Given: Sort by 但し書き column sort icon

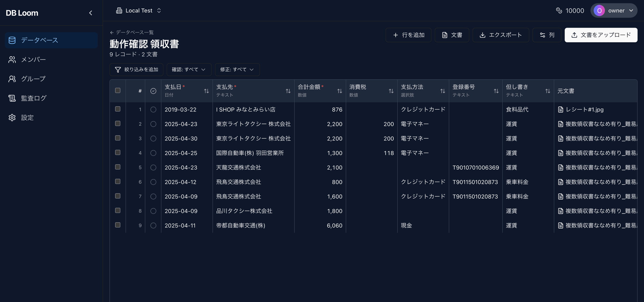Looking at the screenshot, I should click(548, 91).
